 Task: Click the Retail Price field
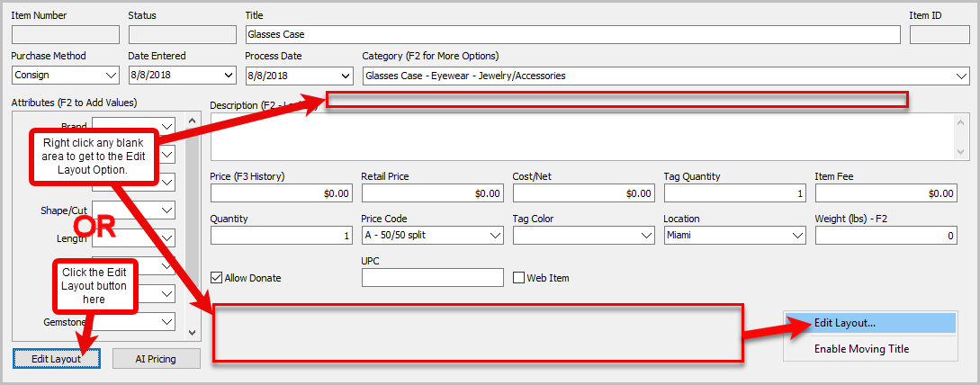click(433, 193)
